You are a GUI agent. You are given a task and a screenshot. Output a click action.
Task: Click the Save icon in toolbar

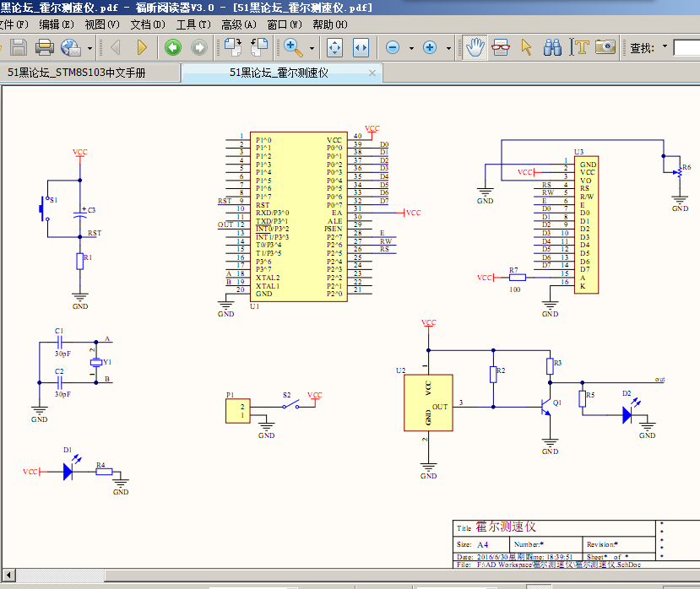click(19, 47)
